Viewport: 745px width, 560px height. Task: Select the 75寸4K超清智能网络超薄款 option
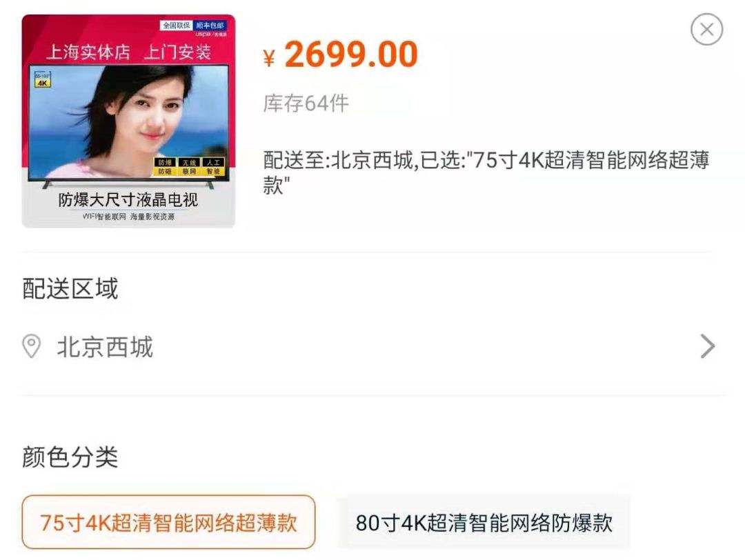point(169,522)
